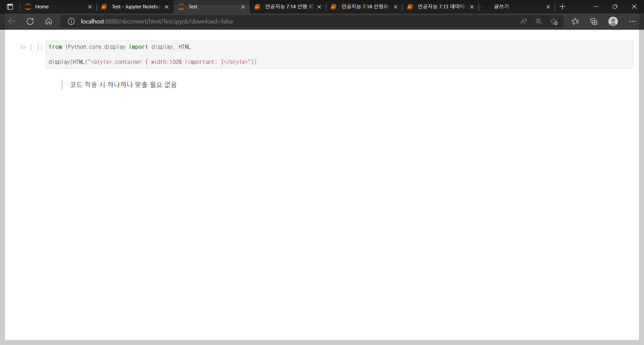Open browser Settings and more menu

click(632, 21)
